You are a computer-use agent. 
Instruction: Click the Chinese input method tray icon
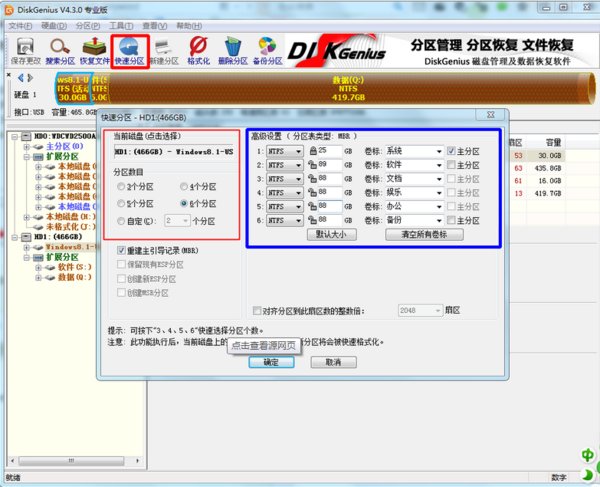point(587,455)
